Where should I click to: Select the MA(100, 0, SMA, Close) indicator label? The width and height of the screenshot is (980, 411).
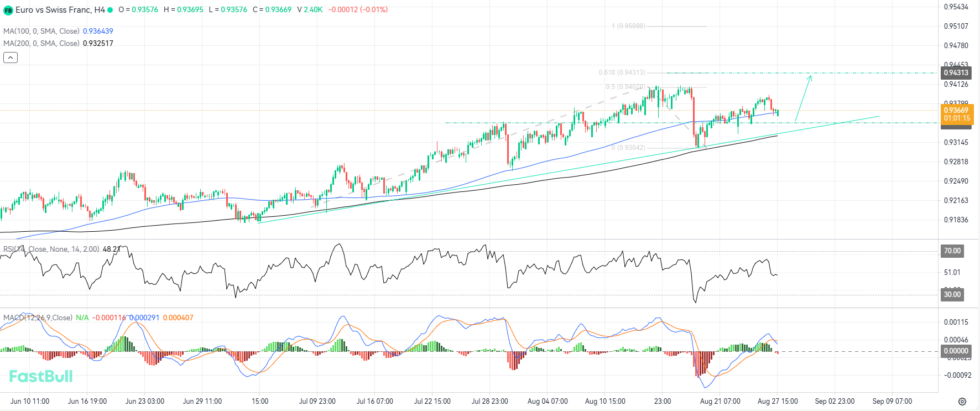41,31
